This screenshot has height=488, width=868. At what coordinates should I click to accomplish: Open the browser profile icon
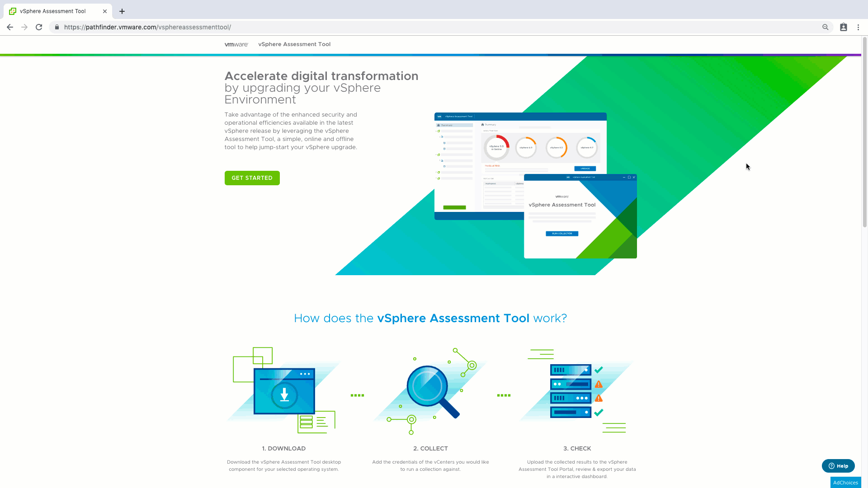tap(844, 27)
